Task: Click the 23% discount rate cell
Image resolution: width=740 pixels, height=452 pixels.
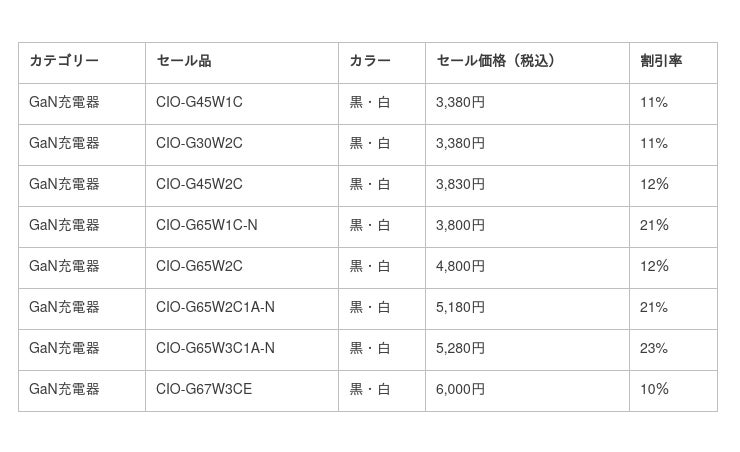Action: click(x=654, y=349)
